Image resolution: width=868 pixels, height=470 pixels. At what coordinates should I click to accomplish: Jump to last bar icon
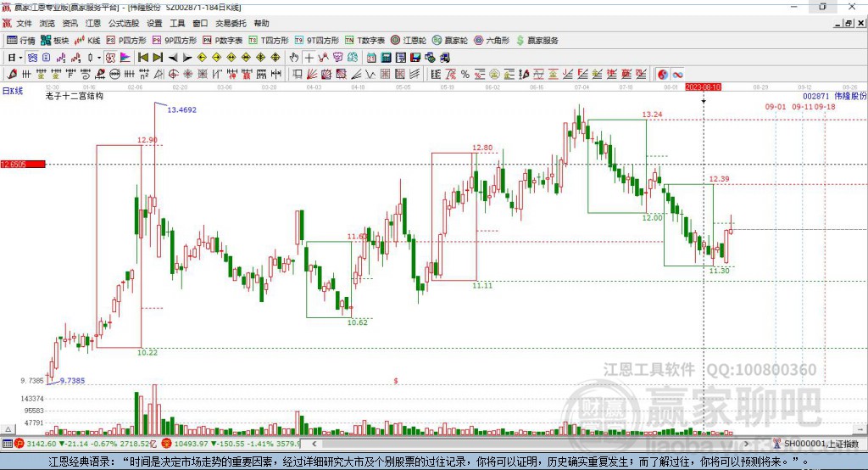pyautogui.click(x=158, y=58)
